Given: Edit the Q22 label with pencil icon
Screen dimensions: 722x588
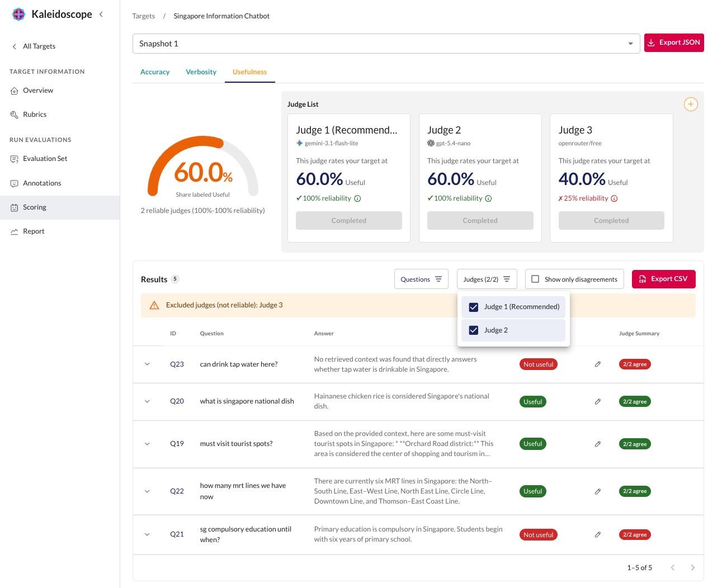Looking at the screenshot, I should click(598, 492).
